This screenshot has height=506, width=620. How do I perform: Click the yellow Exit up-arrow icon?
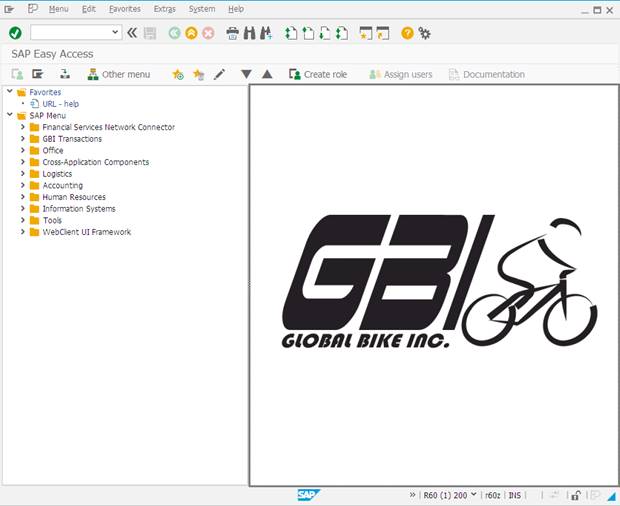pos(191,33)
